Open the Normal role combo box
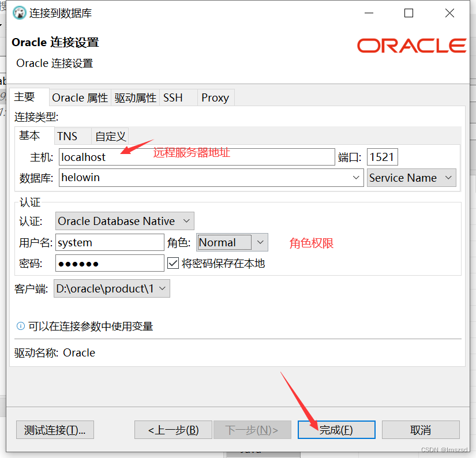The width and height of the screenshot is (476, 458). point(259,242)
